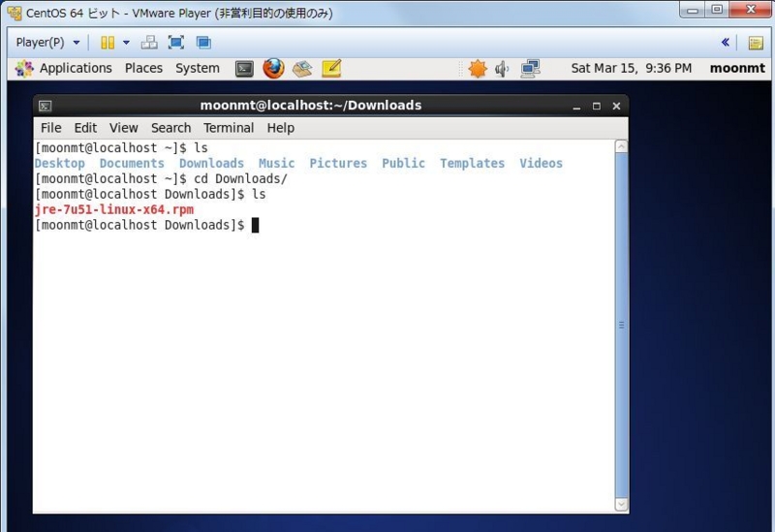Screen dimensions: 775x532
Task: Launch Firefox web browser
Action: pyautogui.click(x=273, y=68)
